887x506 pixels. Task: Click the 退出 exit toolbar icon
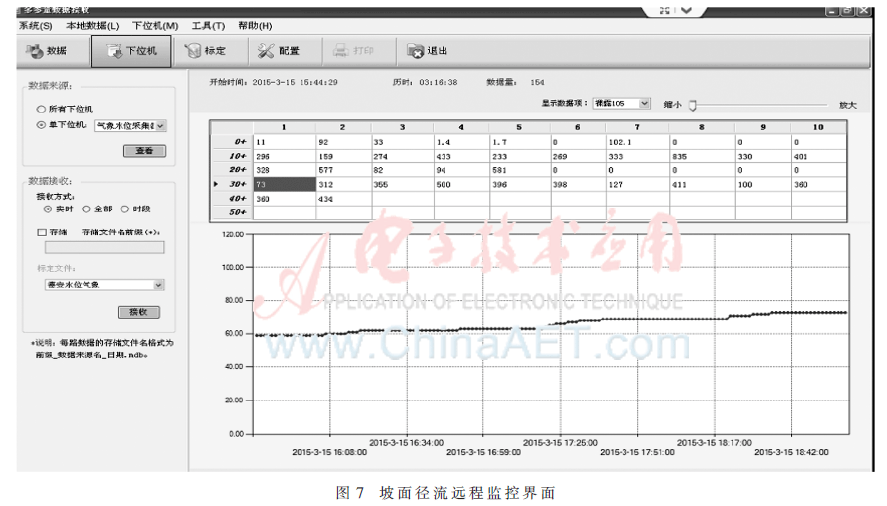point(415,51)
